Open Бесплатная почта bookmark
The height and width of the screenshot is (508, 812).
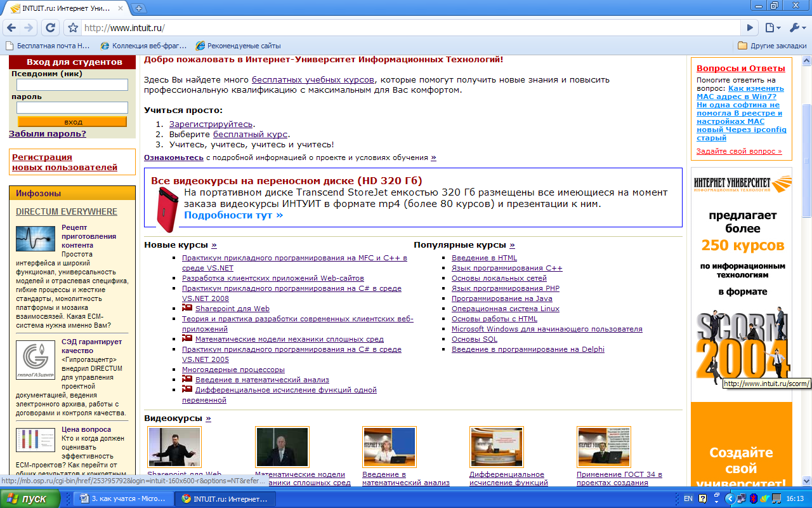pos(48,46)
